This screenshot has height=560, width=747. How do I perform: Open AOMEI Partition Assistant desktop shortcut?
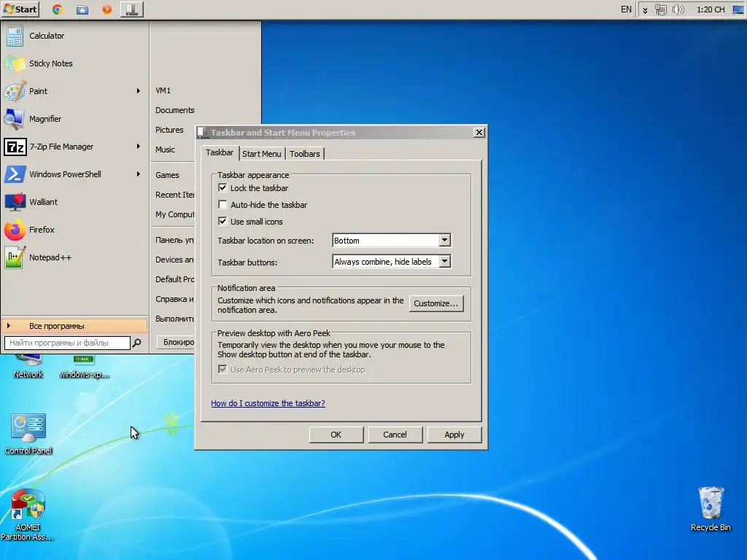pos(27,515)
